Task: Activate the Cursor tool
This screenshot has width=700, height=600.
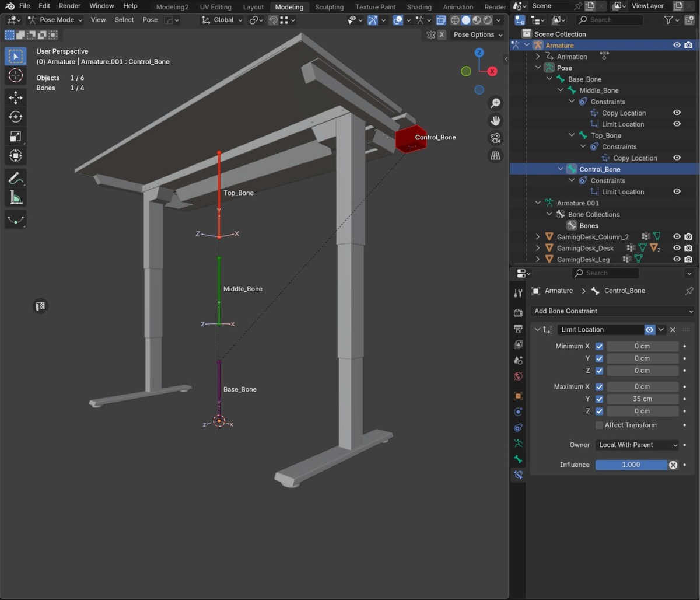Action: point(16,75)
